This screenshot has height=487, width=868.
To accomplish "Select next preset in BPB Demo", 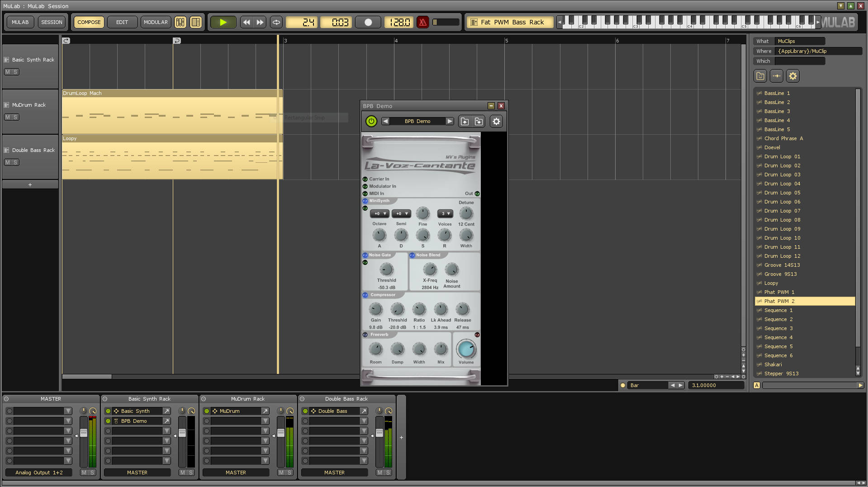I will coord(450,121).
